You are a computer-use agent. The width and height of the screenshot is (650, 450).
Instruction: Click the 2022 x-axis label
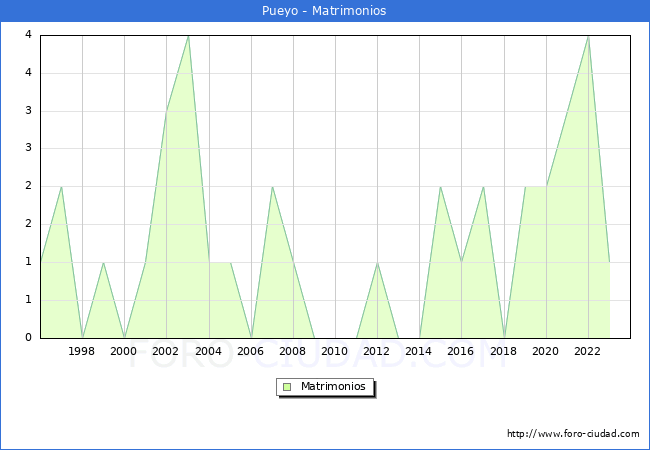588,351
